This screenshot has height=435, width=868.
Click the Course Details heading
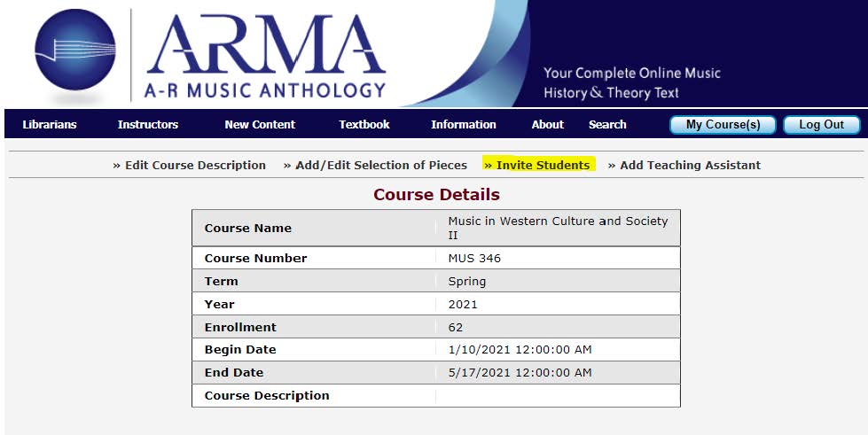click(436, 195)
